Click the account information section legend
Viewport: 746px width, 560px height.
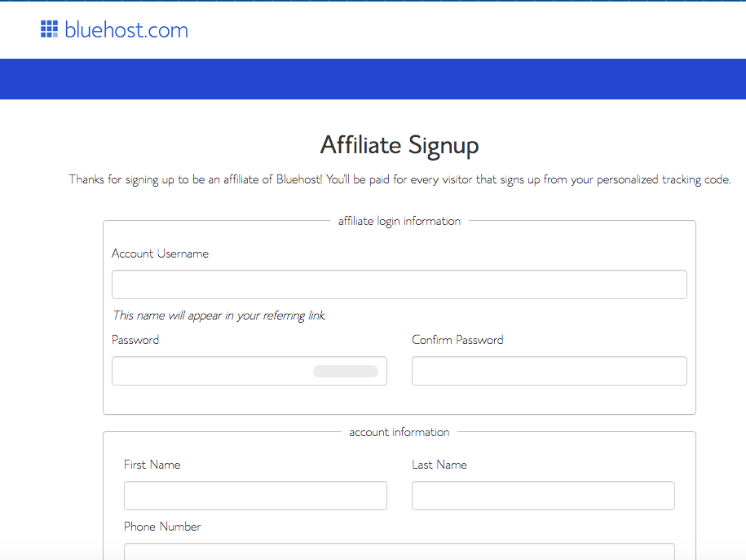point(399,432)
